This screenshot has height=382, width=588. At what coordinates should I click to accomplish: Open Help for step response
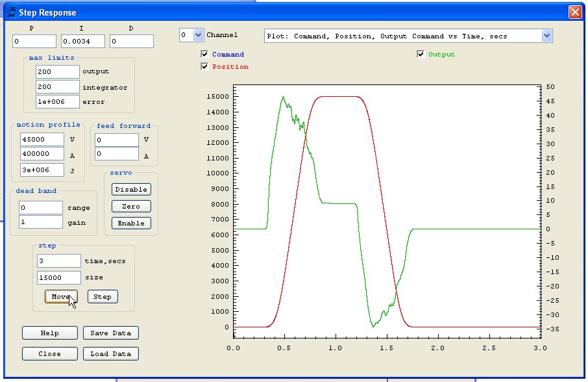[49, 333]
